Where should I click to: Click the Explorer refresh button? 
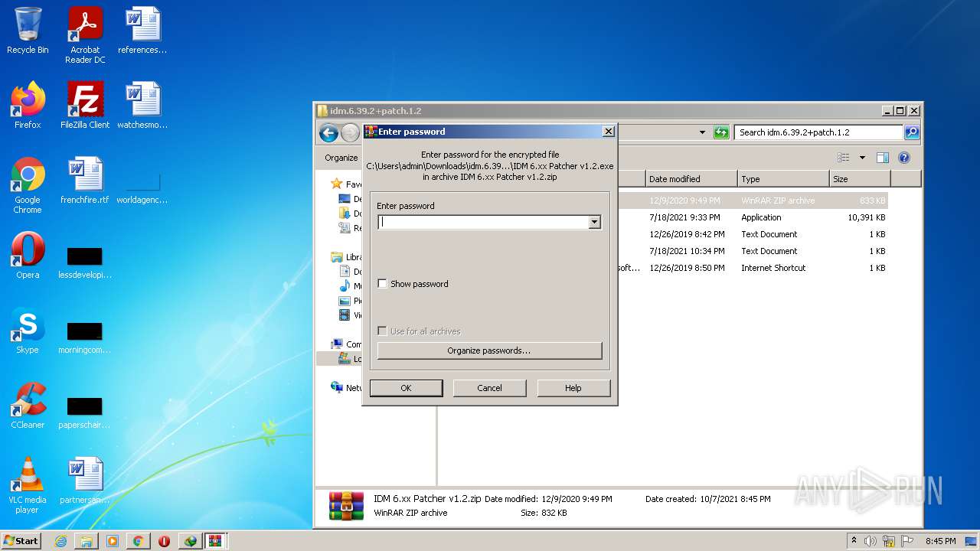tap(721, 132)
